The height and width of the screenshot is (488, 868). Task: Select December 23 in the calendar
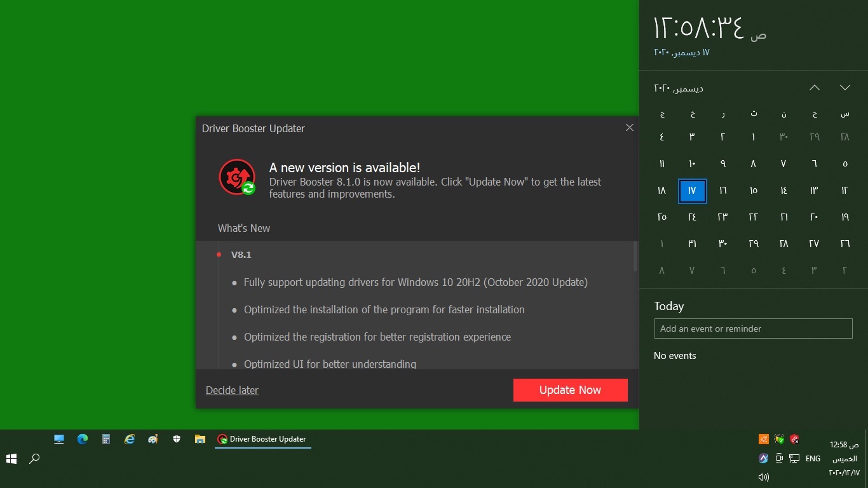[723, 217]
